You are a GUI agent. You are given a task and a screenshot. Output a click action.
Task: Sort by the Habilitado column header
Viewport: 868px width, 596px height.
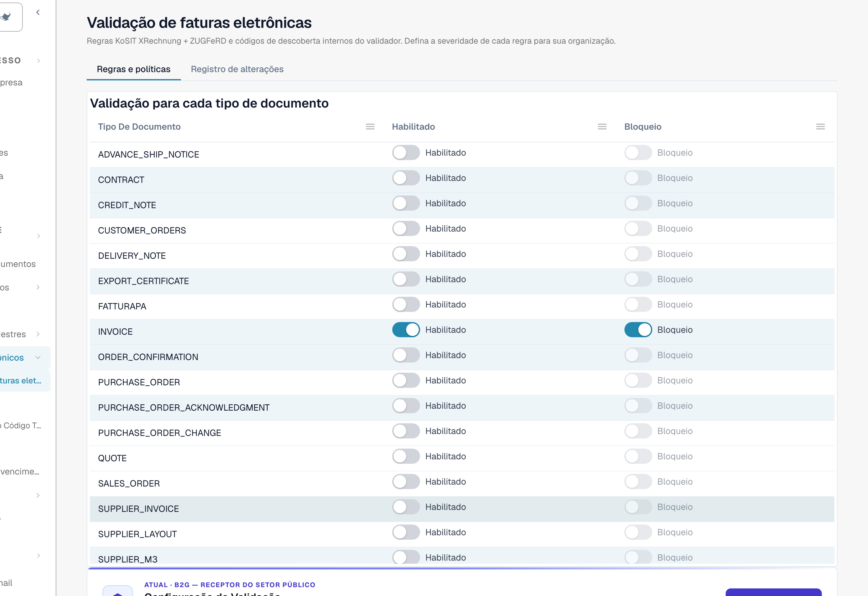pos(413,127)
